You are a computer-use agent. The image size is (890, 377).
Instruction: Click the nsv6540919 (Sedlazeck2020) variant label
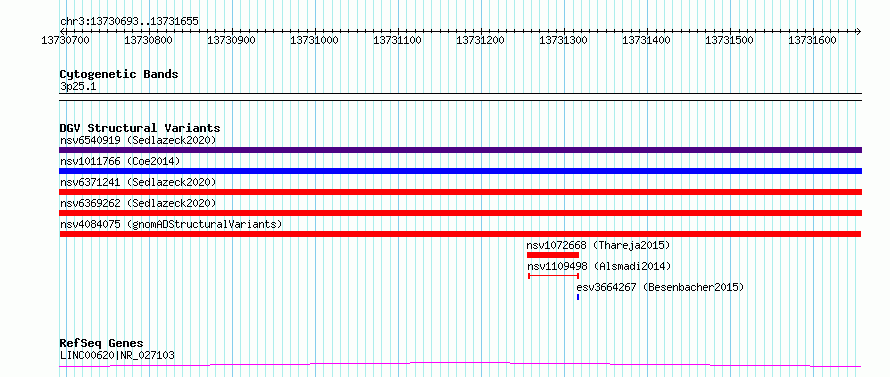[138, 140]
